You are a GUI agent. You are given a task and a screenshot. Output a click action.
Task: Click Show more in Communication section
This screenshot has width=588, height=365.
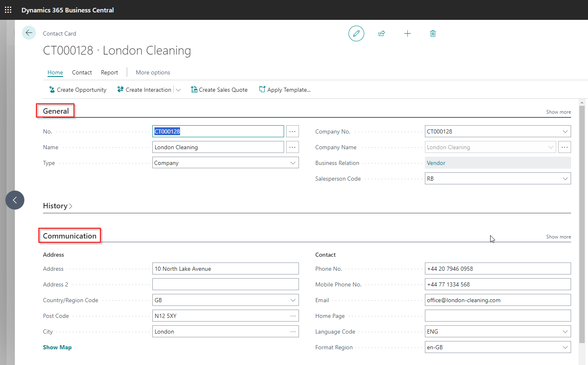click(x=558, y=237)
